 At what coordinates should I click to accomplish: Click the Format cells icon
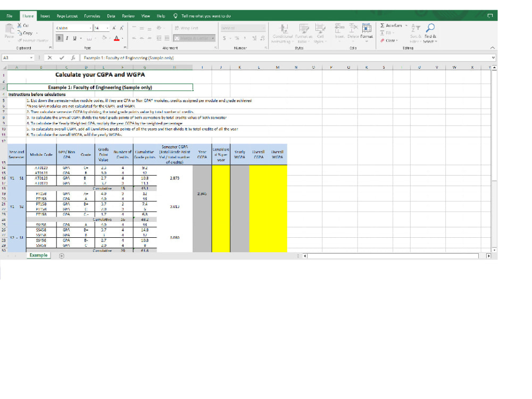pos(367,28)
